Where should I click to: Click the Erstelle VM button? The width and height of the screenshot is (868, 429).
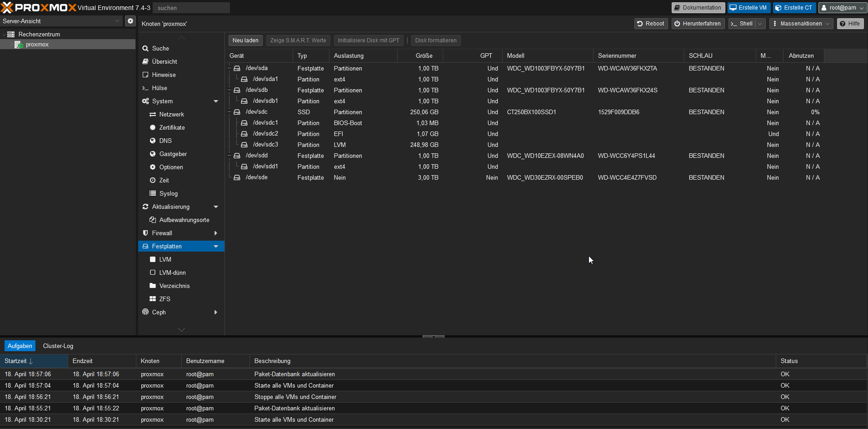748,8
